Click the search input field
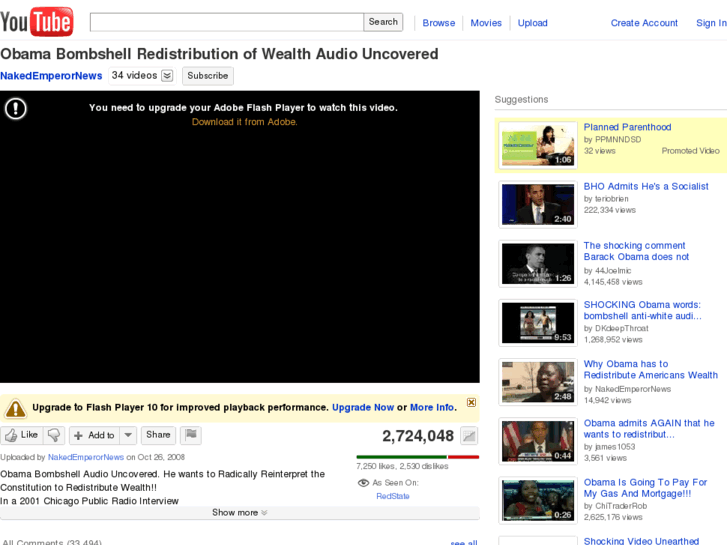The width and height of the screenshot is (727, 545). (x=227, y=22)
